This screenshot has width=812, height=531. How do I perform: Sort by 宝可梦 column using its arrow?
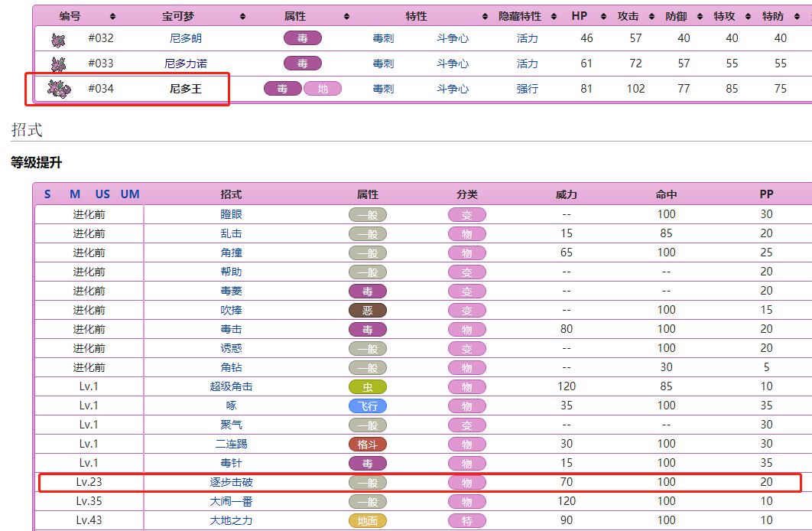242,17
